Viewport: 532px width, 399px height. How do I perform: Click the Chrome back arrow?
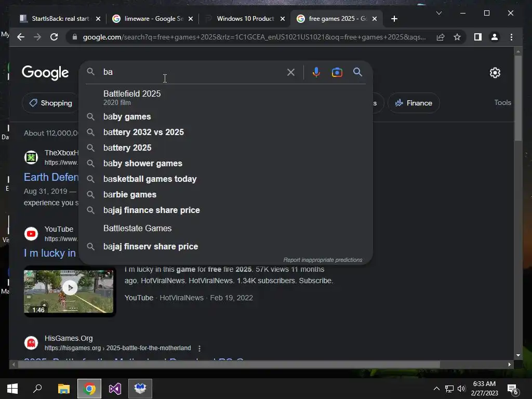click(21, 37)
